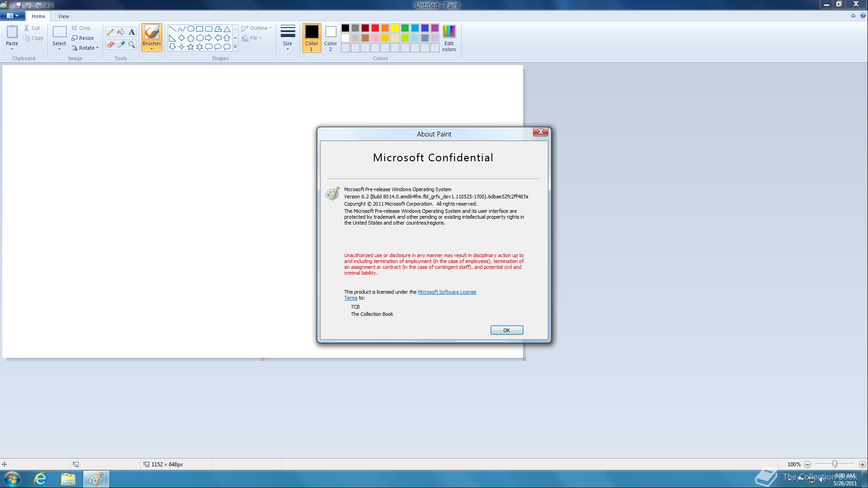Open the Outline dropdown
This screenshot has height=488, width=868.
(x=256, y=28)
